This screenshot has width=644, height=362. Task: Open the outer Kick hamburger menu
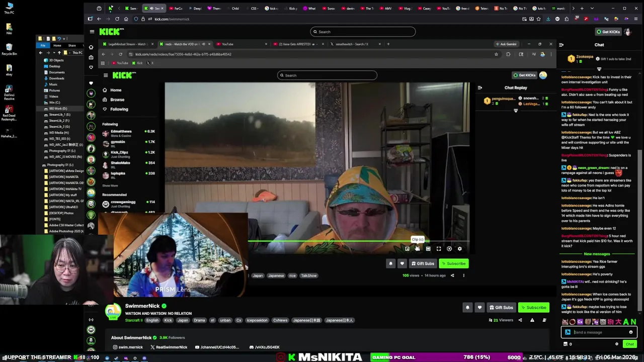[92, 32]
